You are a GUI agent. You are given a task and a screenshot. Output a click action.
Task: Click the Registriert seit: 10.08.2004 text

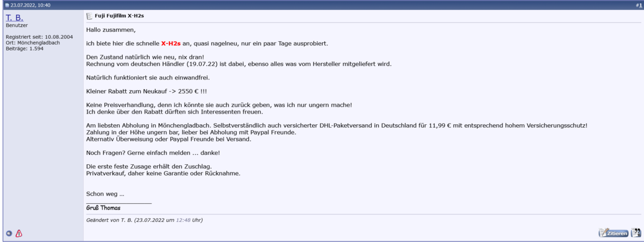coord(38,37)
